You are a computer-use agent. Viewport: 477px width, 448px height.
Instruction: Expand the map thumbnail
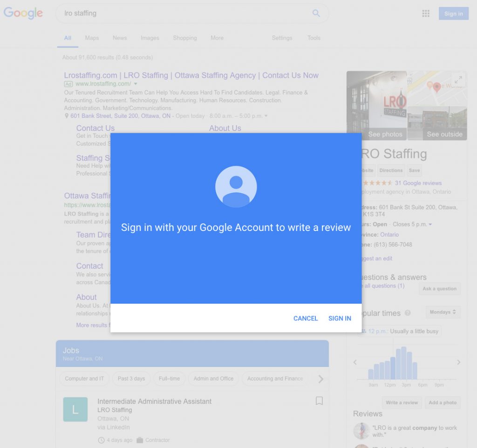coord(458,80)
